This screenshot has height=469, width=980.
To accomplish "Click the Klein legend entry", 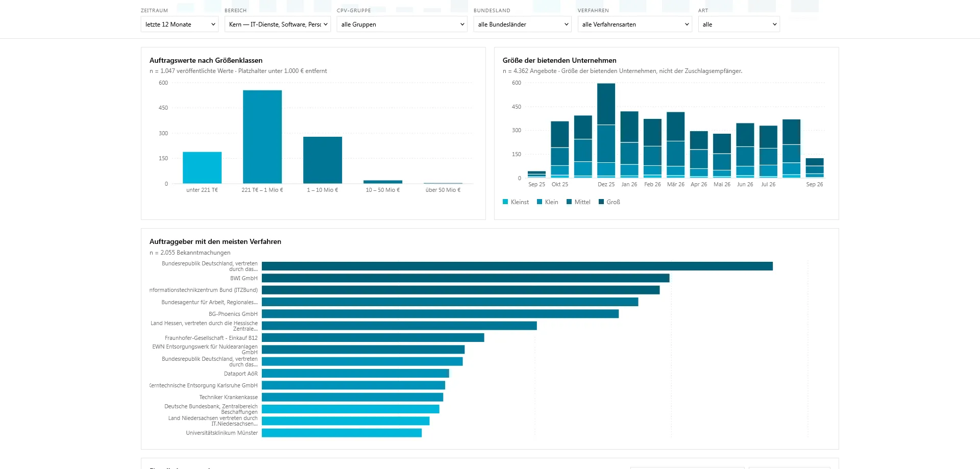I will pyautogui.click(x=547, y=202).
